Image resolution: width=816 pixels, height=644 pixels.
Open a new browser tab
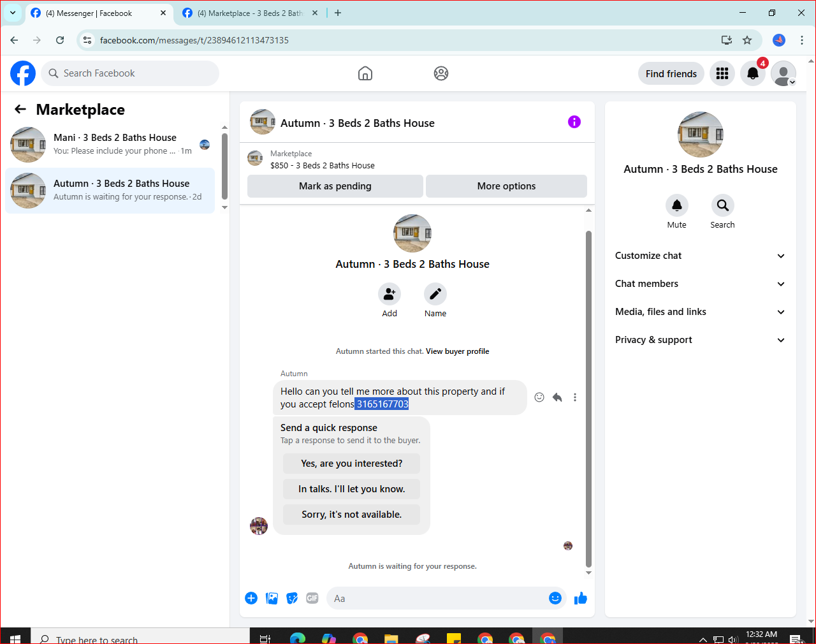click(338, 13)
